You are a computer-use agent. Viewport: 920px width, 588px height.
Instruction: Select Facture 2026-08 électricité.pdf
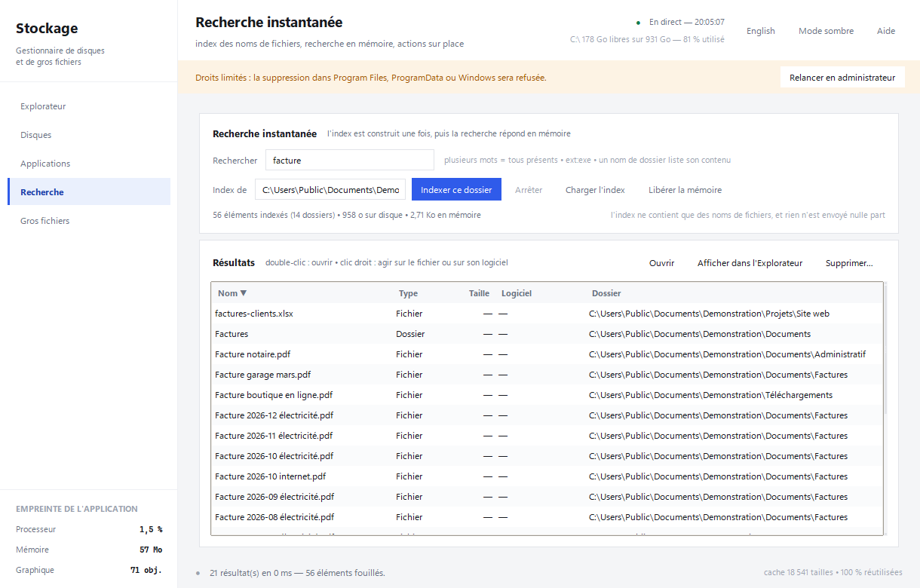547,517
